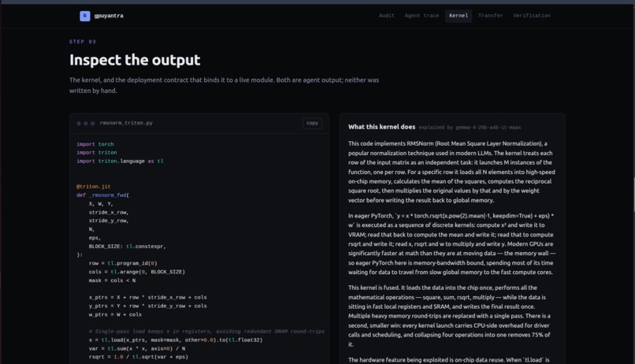Click the gpuyantra G logo icon
This screenshot has width=635, height=364.
pyautogui.click(x=84, y=16)
